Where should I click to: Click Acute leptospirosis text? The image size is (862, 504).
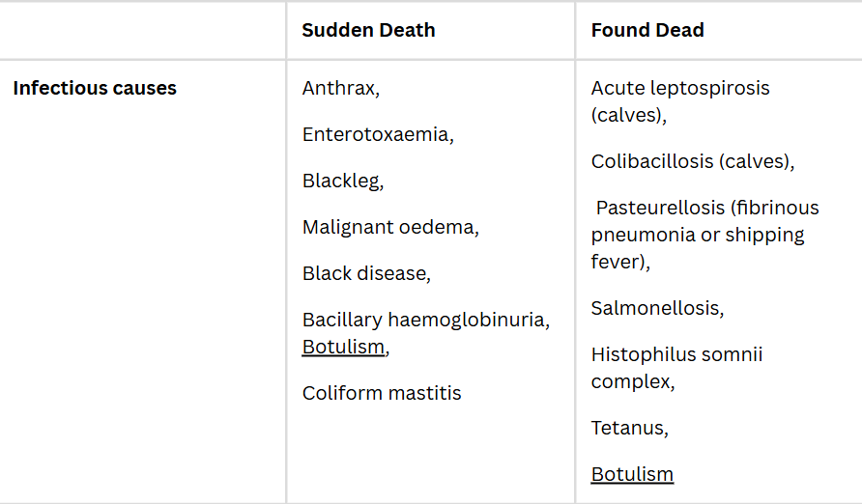point(680,88)
